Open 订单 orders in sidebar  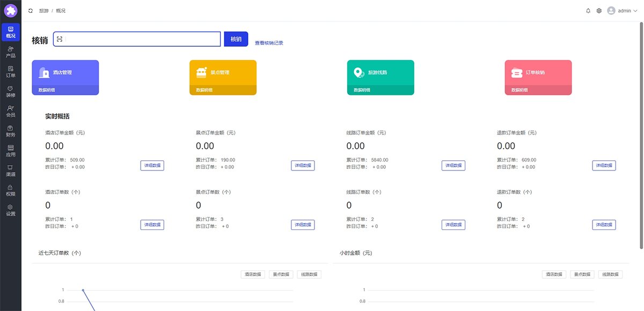point(11,72)
